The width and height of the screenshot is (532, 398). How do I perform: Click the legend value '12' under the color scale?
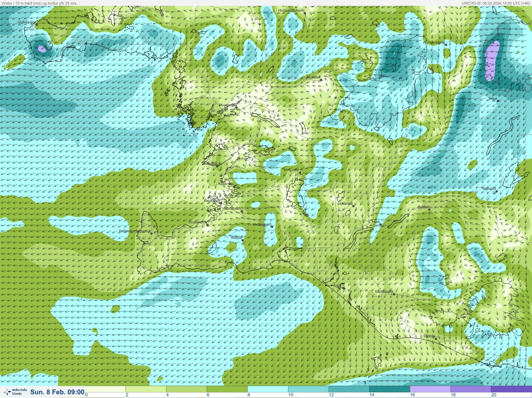pyautogui.click(x=331, y=395)
